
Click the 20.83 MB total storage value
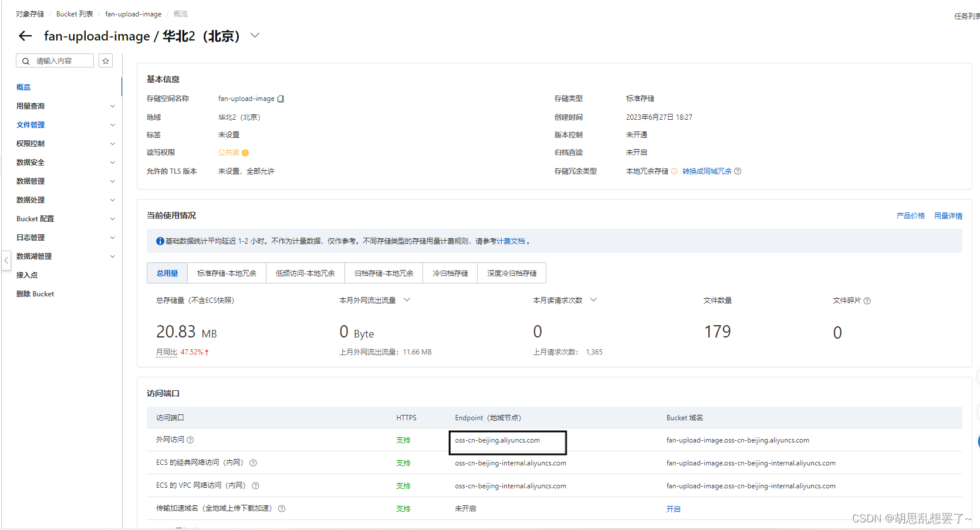pyautogui.click(x=187, y=332)
